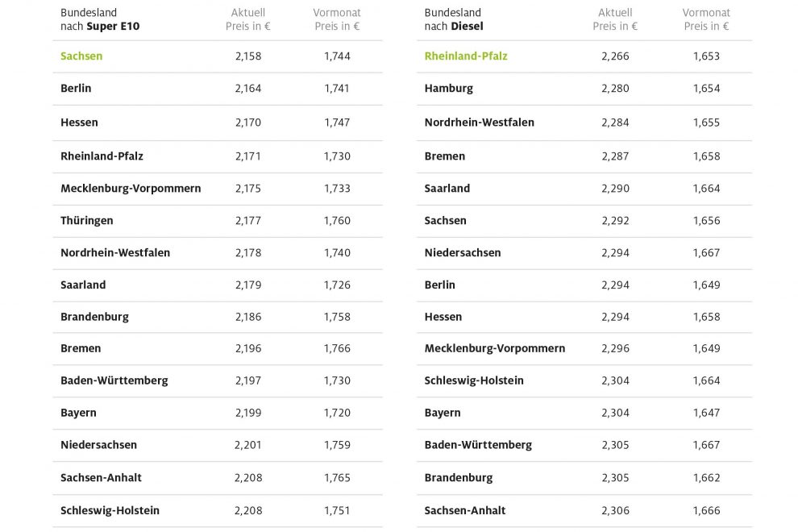
Task: Select Hamburg row in the Diesel table
Action: click(449, 89)
